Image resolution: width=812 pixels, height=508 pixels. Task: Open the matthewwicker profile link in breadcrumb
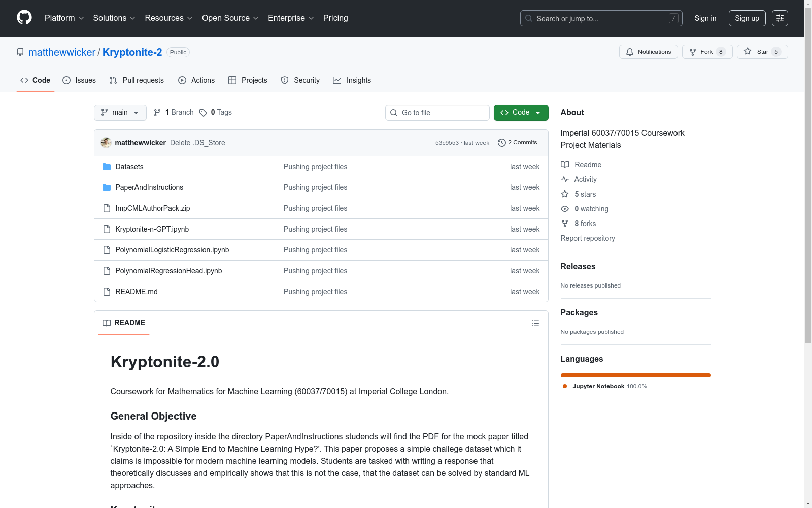click(62, 52)
